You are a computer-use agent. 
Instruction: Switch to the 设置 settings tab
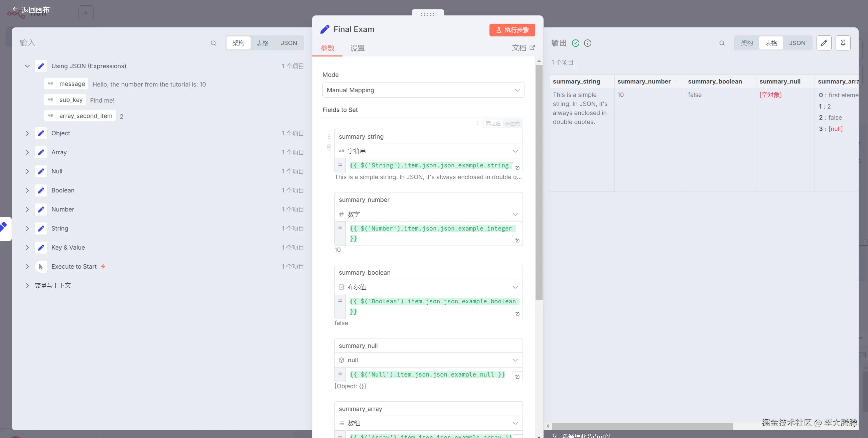(x=357, y=48)
